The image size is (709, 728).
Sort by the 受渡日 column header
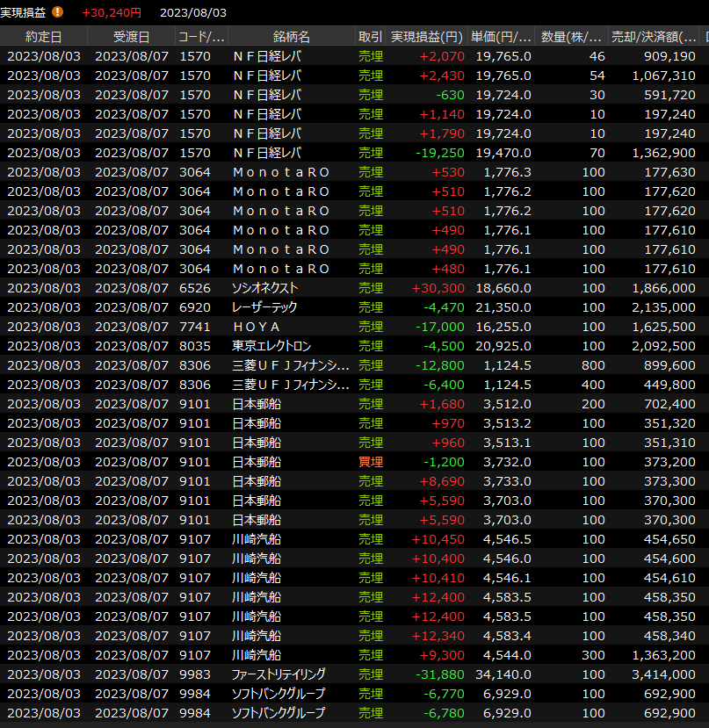131,37
